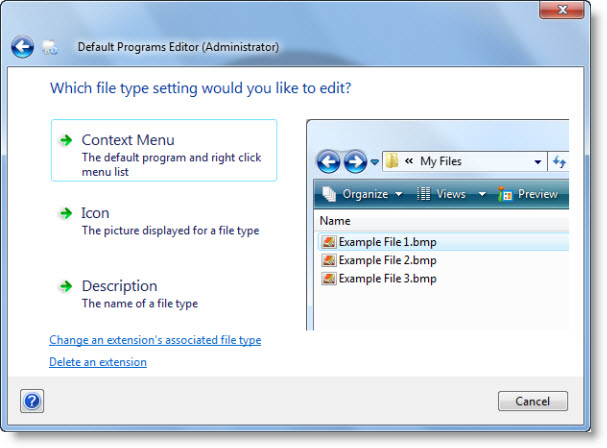607x448 pixels.
Task: Click the refresh arrows icon by address bar
Action: coord(559,161)
